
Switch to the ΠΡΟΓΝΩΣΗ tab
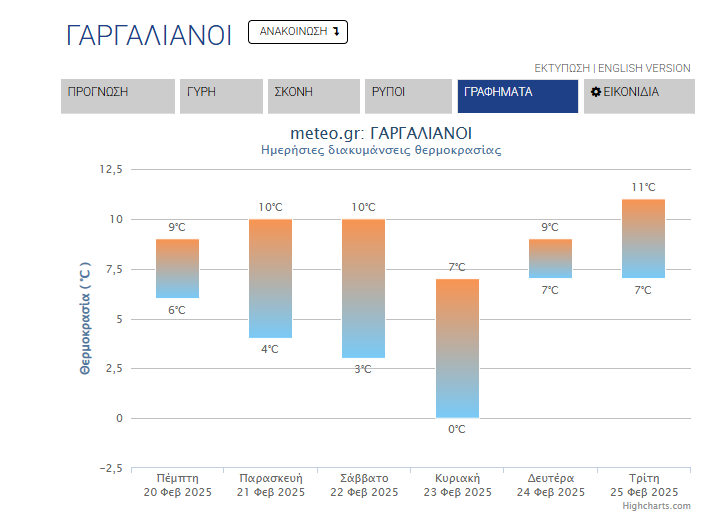(118, 96)
